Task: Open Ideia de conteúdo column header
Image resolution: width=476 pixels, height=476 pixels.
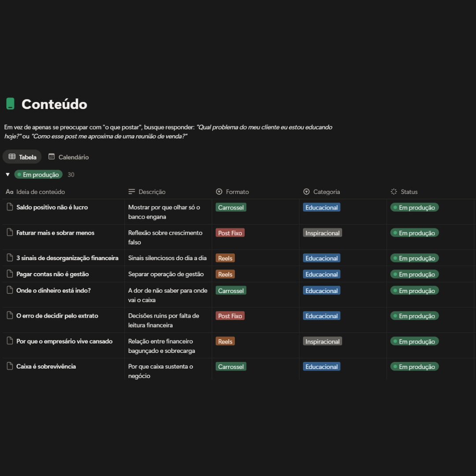Action: pyautogui.click(x=41, y=192)
